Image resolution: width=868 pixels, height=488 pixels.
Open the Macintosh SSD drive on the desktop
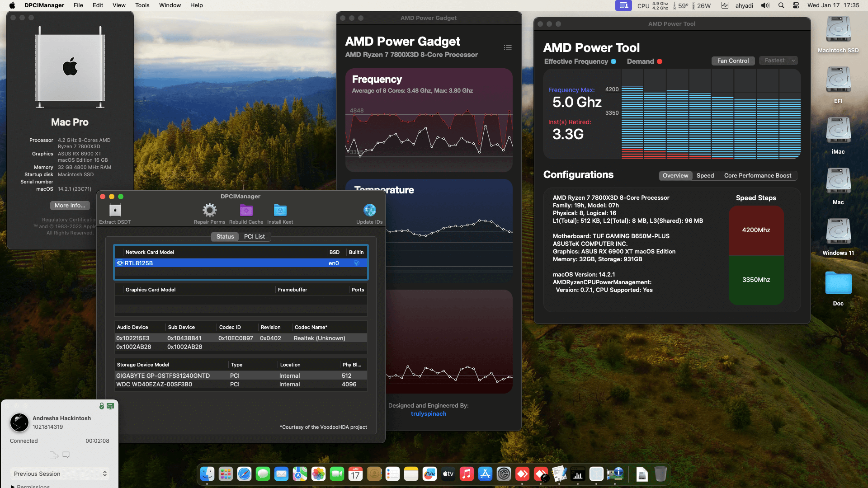click(838, 30)
